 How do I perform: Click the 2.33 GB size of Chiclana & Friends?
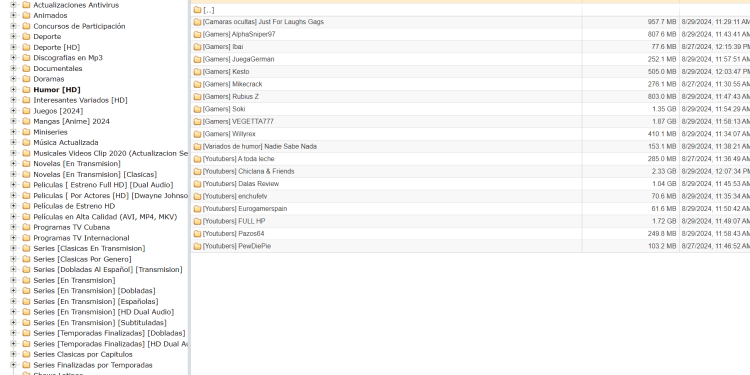pos(664,171)
